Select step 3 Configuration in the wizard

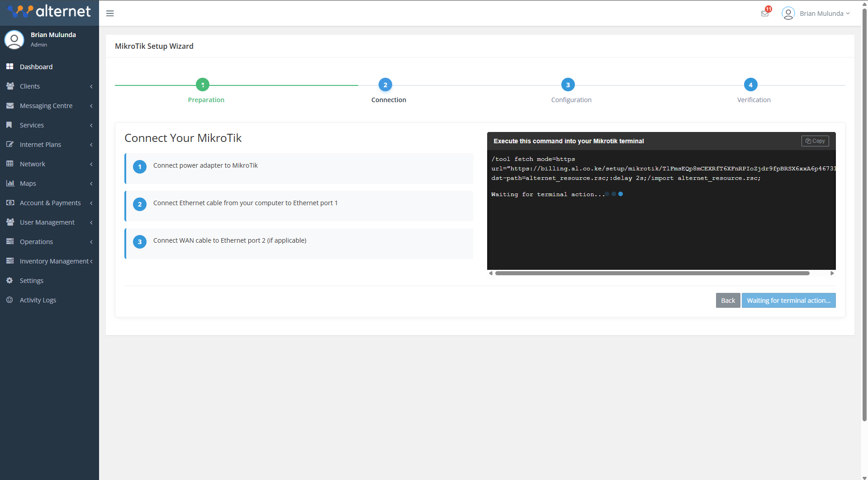coord(568,85)
